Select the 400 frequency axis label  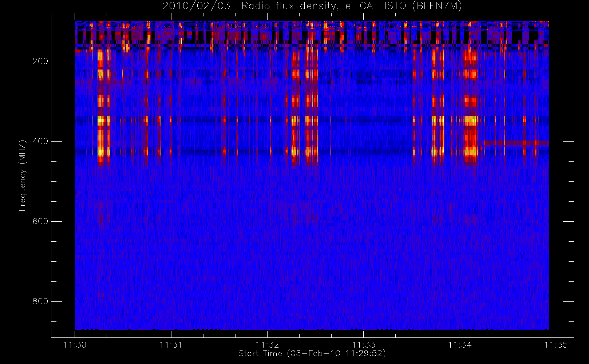coord(40,141)
